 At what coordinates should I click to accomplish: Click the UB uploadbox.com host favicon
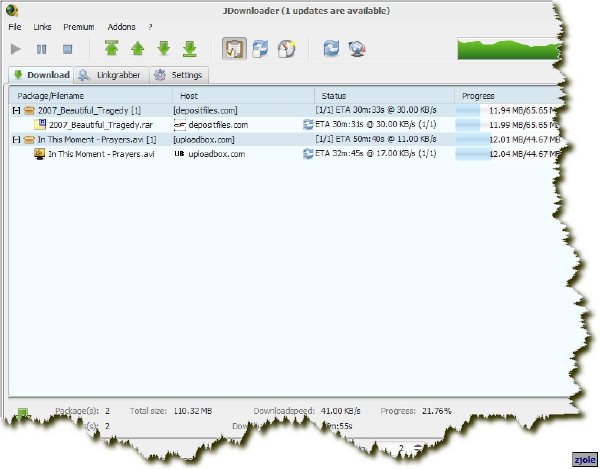[x=179, y=154]
